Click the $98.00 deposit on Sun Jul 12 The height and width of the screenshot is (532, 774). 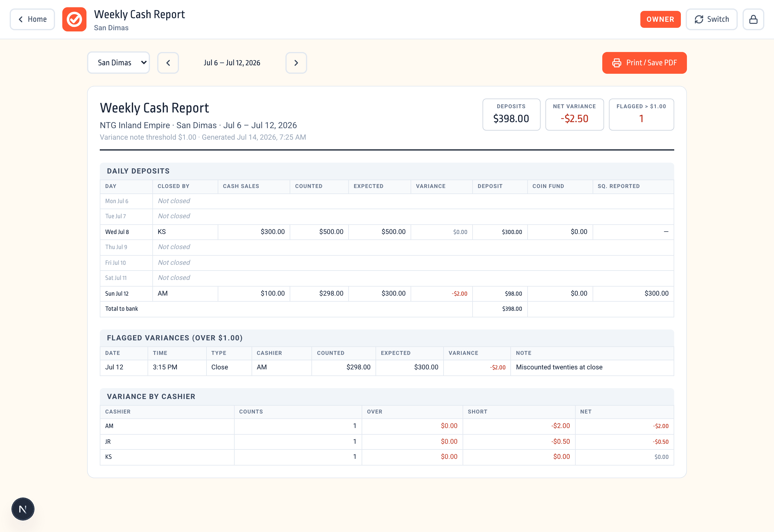point(513,294)
